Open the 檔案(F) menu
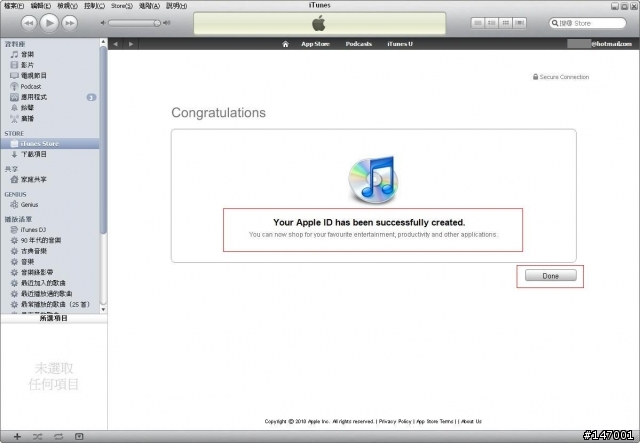640x443 pixels. coord(14,6)
